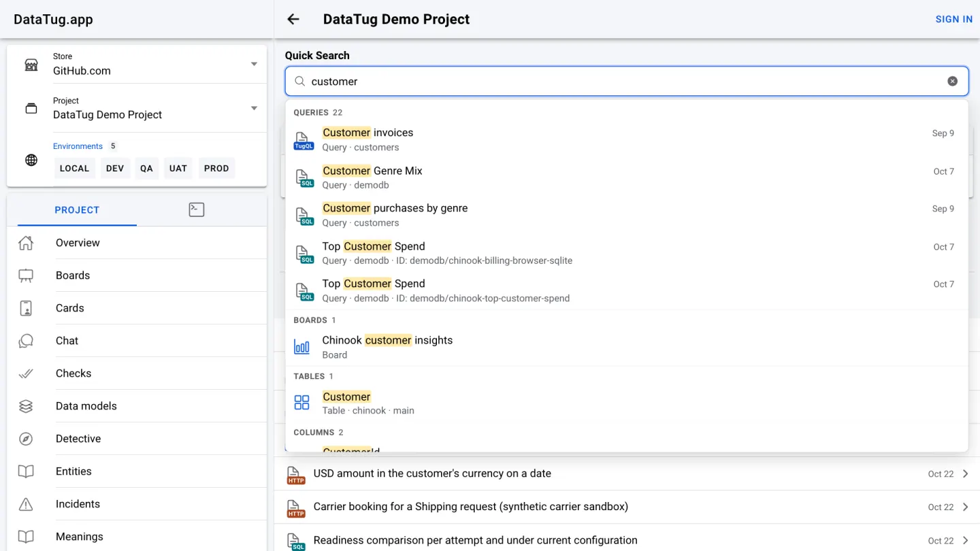The image size is (980, 551).
Task: Open Top Customer Spend chinook-billing-browser-sqlite result
Action: click(627, 253)
